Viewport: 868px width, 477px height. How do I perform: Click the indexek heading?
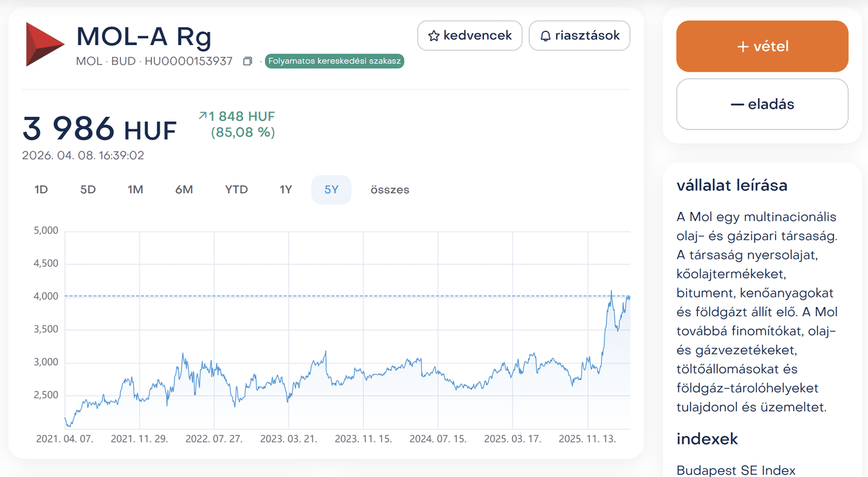click(x=707, y=439)
